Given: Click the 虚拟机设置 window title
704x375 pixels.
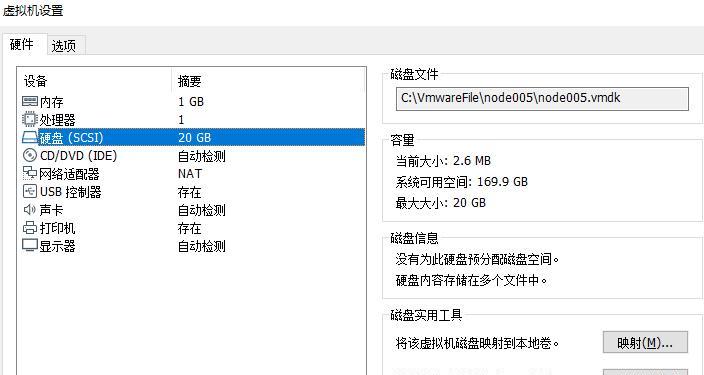Looking at the screenshot, I should (x=33, y=11).
